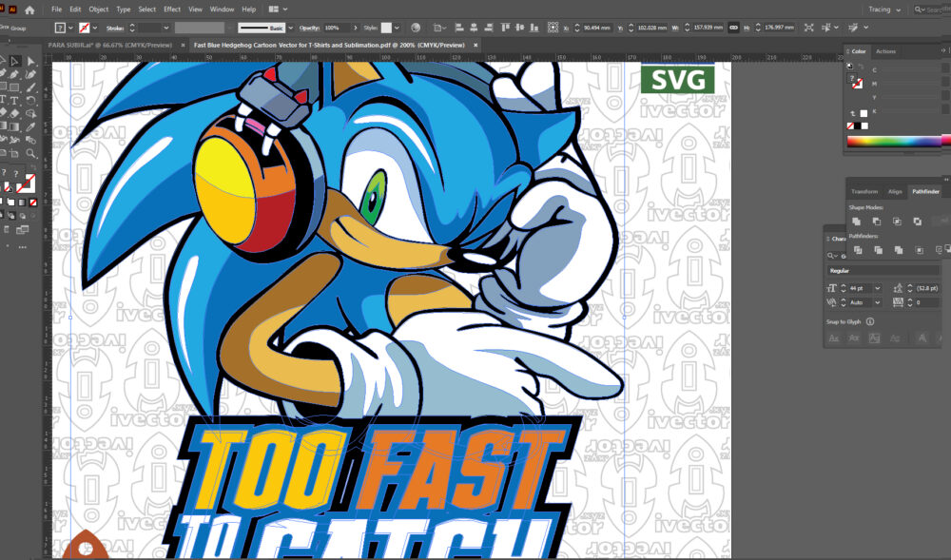Switch to the Actions panel tab
The image size is (951, 560).
click(885, 51)
